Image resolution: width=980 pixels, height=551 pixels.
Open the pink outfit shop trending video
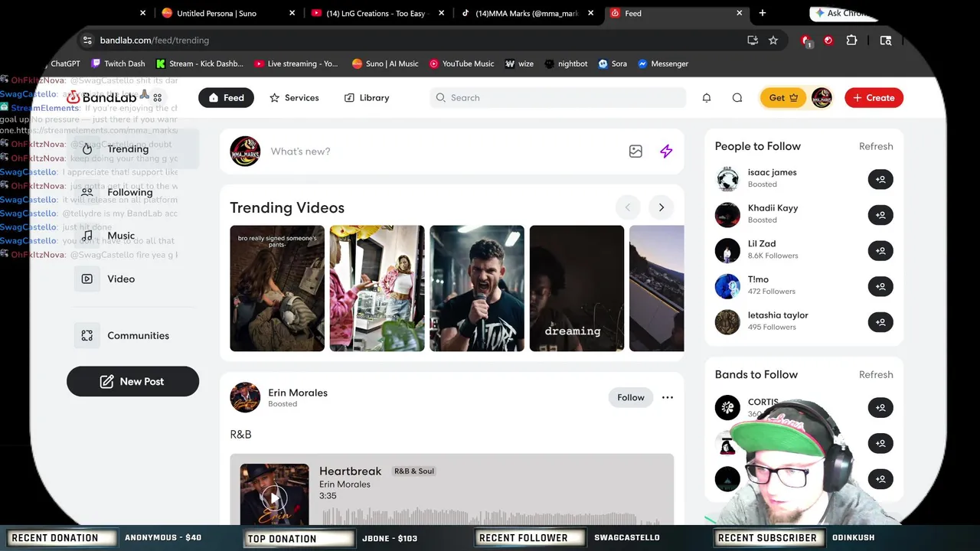(x=377, y=289)
